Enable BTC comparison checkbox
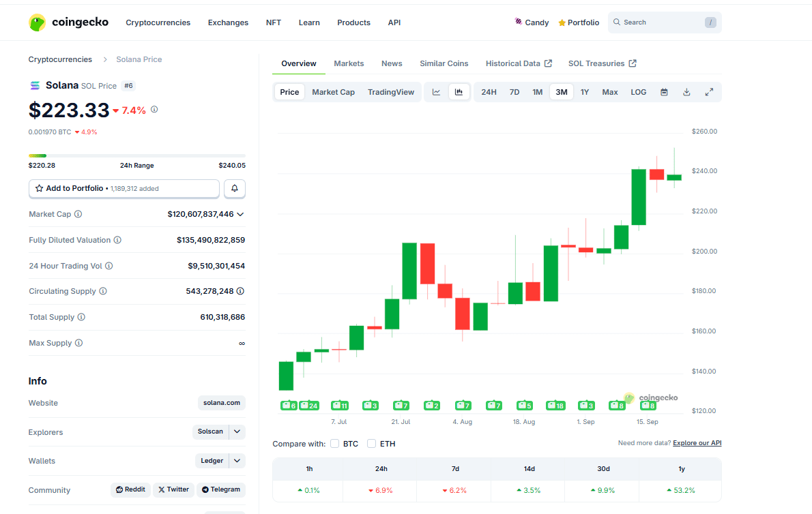 tap(335, 444)
